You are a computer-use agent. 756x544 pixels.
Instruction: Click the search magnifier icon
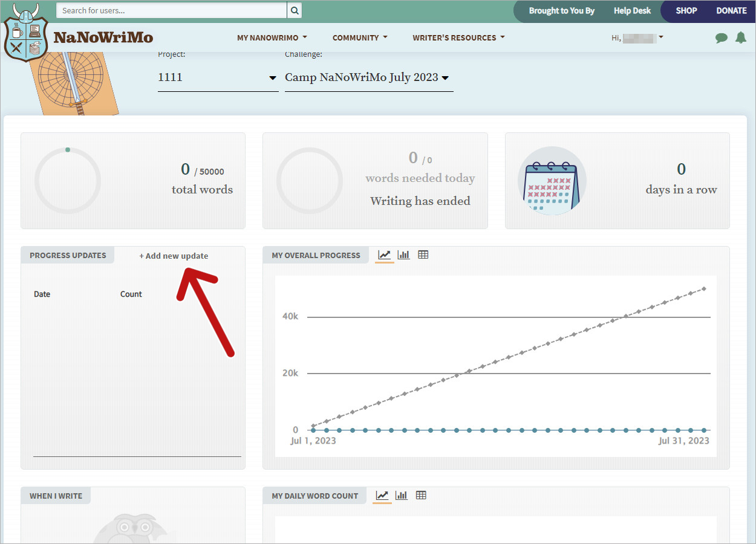(294, 10)
